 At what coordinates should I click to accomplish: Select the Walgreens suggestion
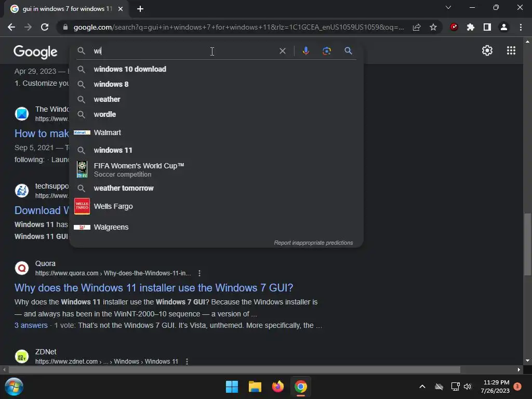coord(217,227)
